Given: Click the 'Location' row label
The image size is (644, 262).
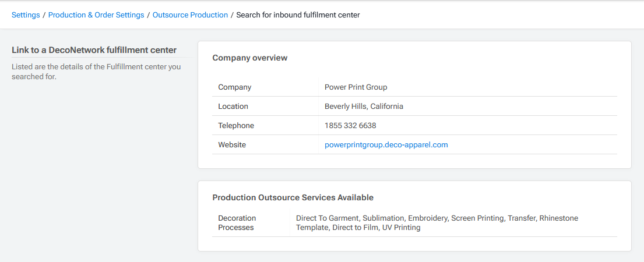Looking at the screenshot, I should [233, 106].
